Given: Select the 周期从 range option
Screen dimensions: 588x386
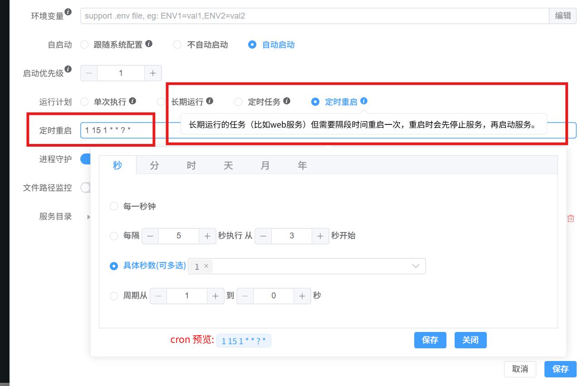Looking at the screenshot, I should coord(114,296).
